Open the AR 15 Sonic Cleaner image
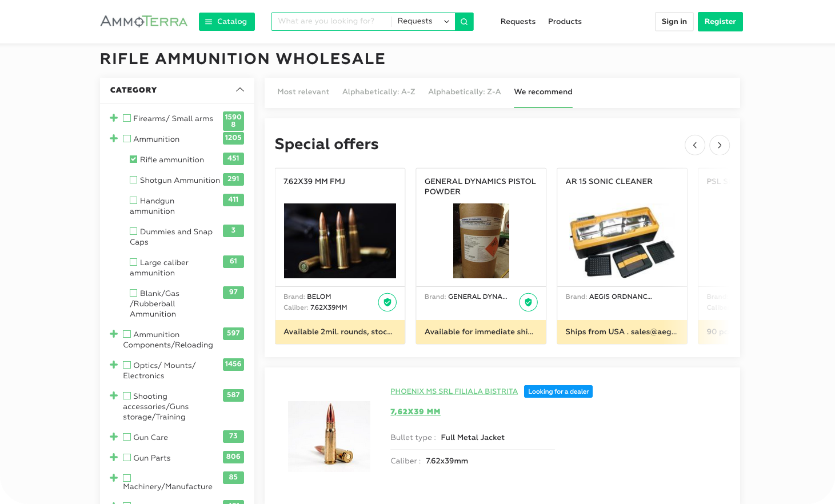Viewport: 835px width, 504px height. click(x=622, y=241)
